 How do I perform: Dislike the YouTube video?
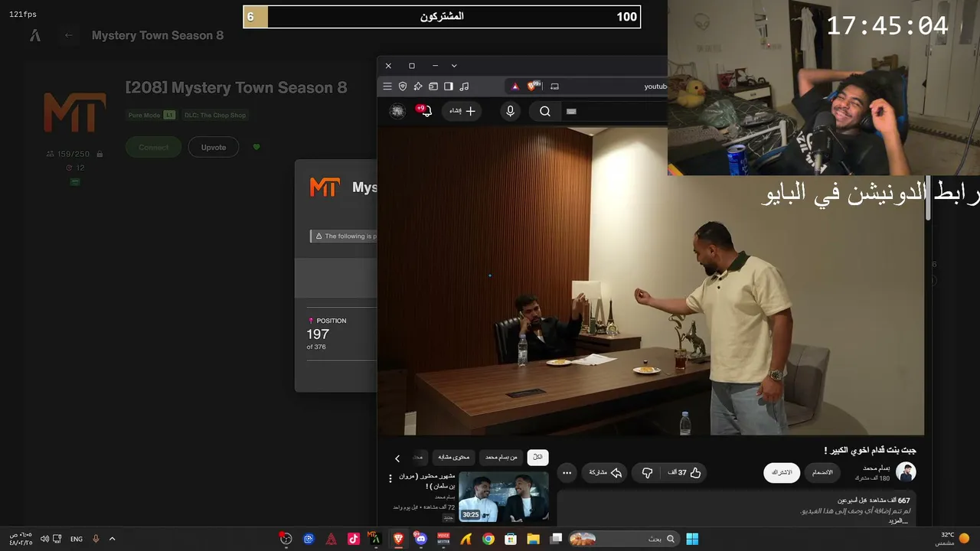point(647,473)
